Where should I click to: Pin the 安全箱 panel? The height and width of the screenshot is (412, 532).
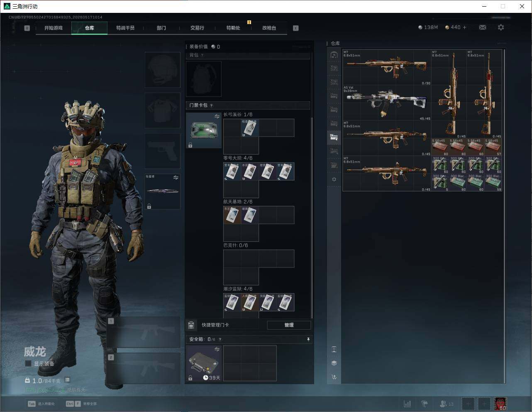(x=308, y=339)
